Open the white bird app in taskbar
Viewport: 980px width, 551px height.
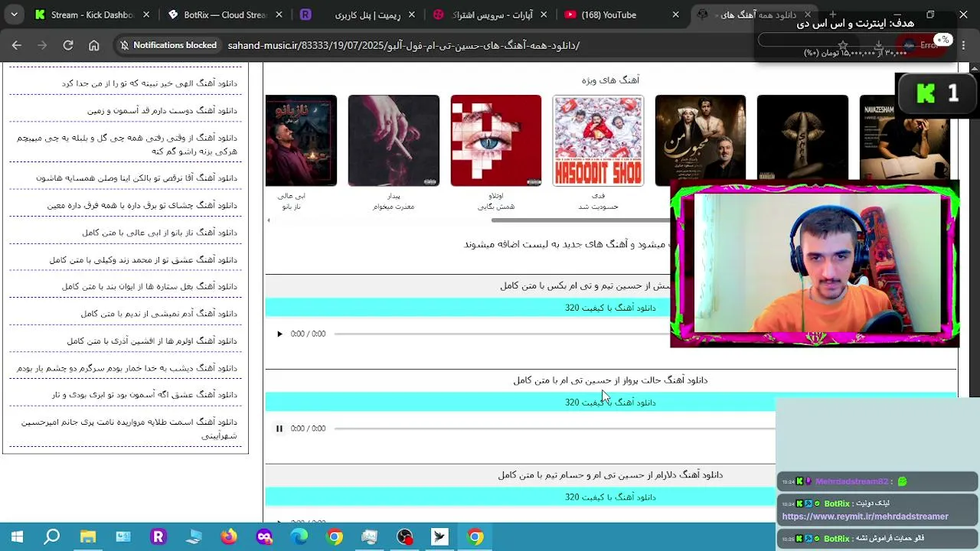tap(440, 536)
